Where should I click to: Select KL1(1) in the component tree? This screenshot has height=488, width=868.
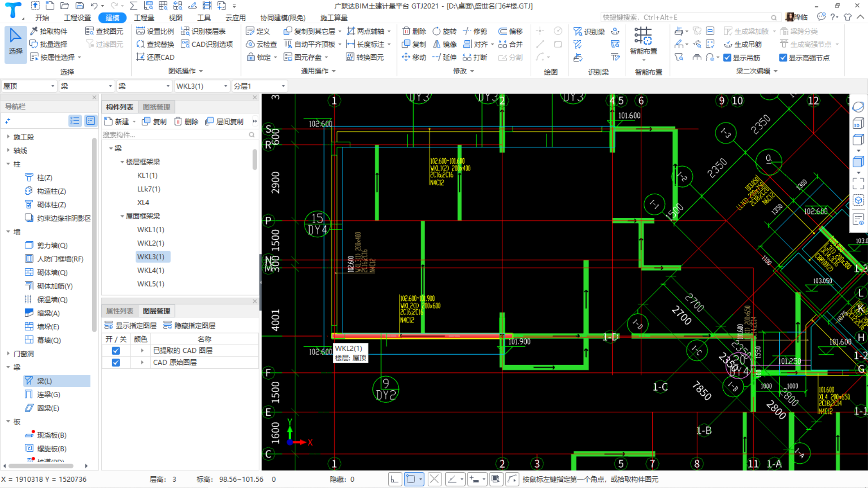click(x=147, y=175)
